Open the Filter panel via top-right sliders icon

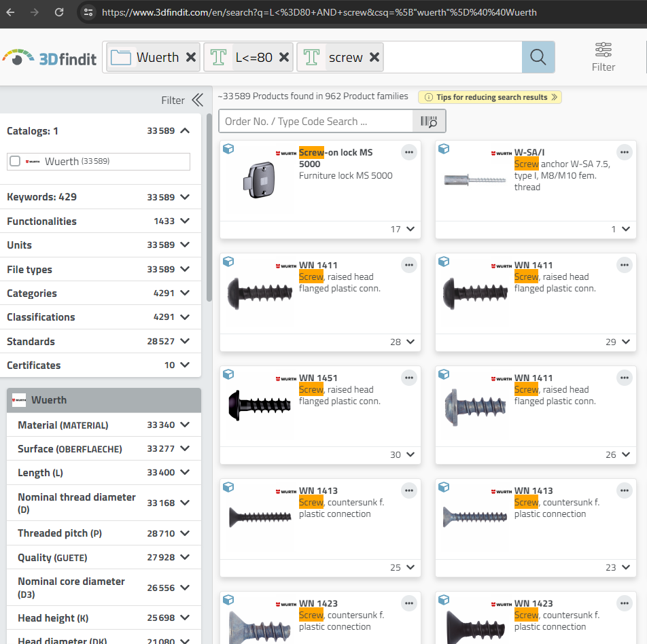point(603,50)
